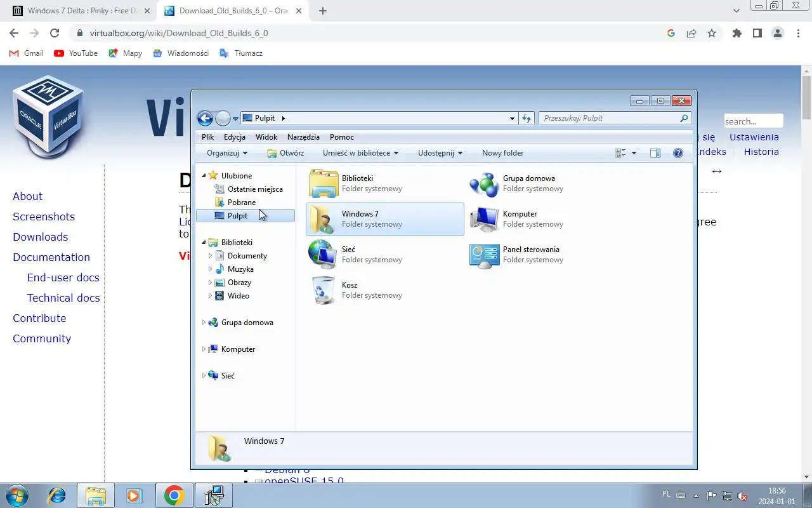Open the Plik menu

pos(207,137)
